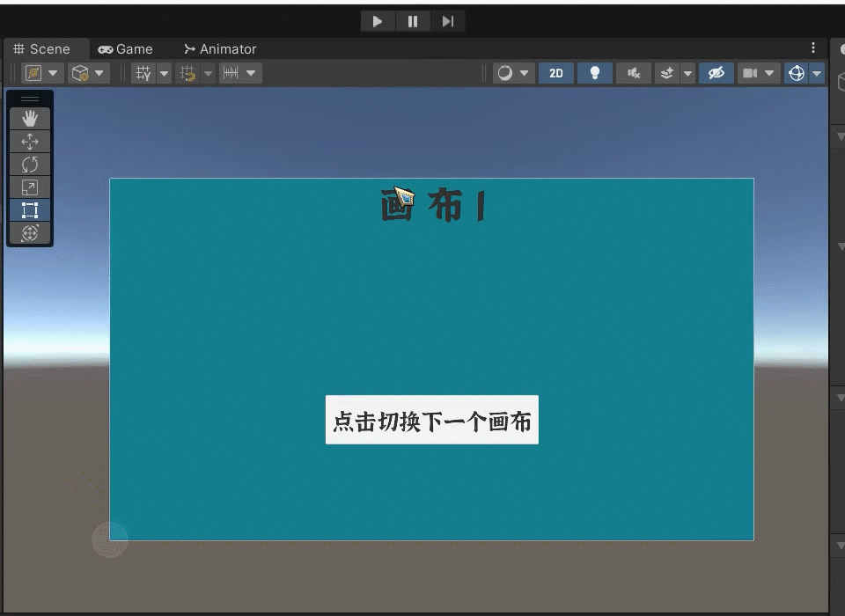Click the shaded draw mode sphere icon
Viewport: 845px width, 616px height.
coord(505,73)
